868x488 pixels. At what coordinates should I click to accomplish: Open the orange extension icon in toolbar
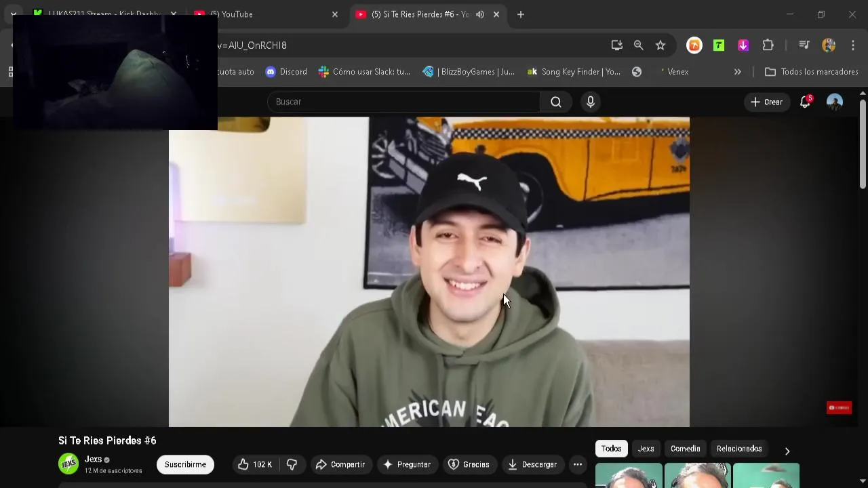694,45
